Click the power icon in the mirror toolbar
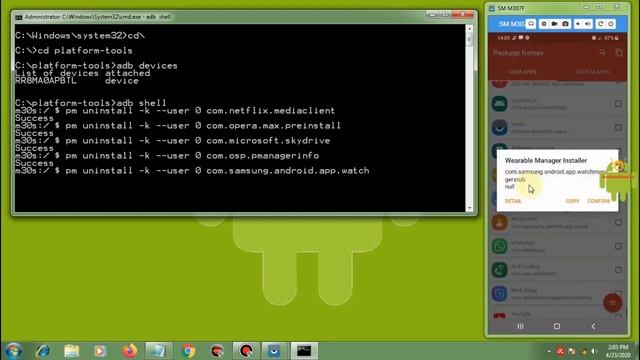The width and height of the screenshot is (640, 360). [611, 24]
